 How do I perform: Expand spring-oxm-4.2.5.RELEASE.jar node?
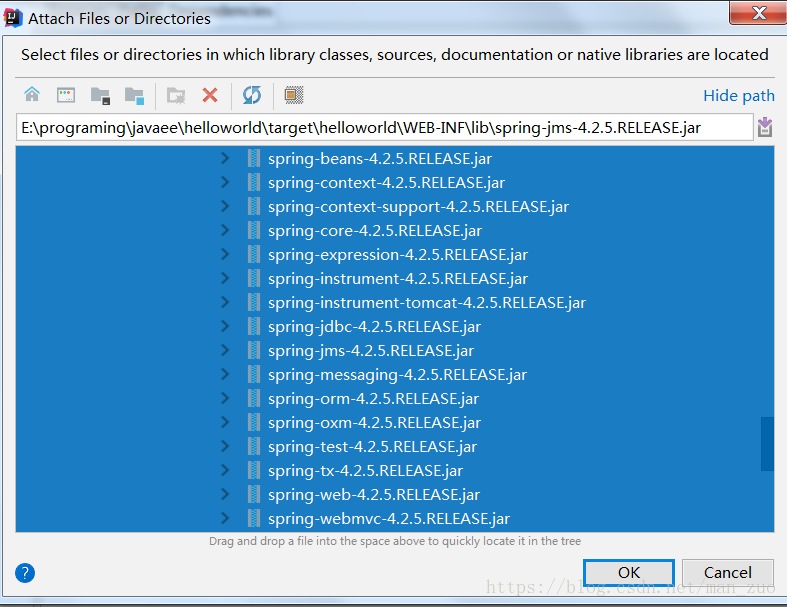point(225,423)
